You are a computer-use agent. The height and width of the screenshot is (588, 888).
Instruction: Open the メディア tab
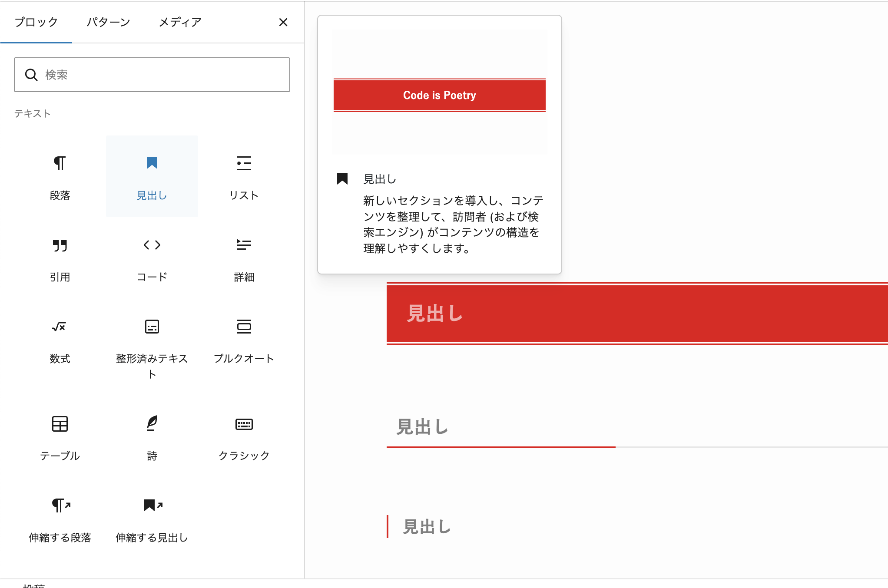click(x=180, y=22)
